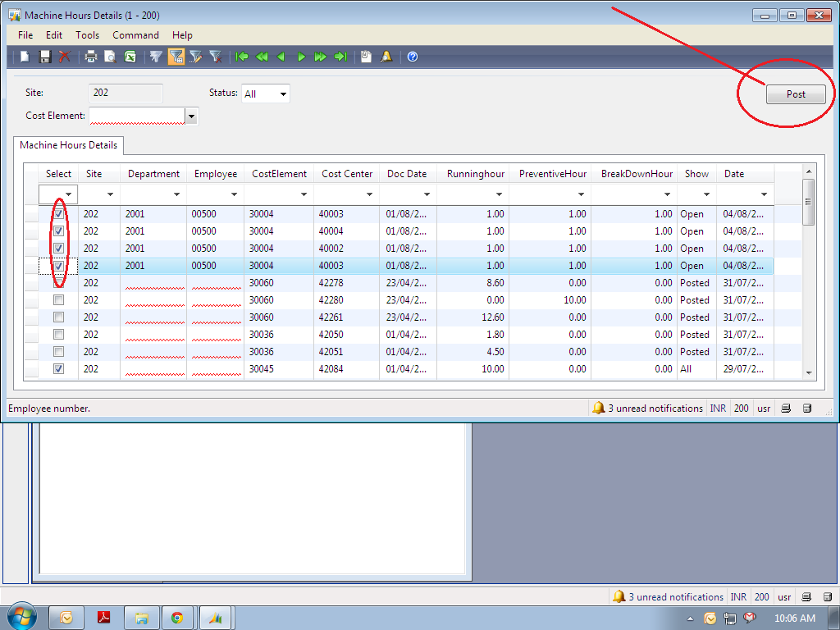Select filter by selection pencil funnel icon
840x630 pixels.
coord(195,57)
